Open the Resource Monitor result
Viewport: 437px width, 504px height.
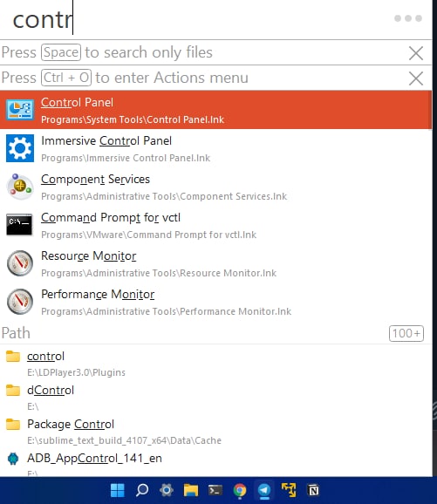pyautogui.click(x=215, y=263)
